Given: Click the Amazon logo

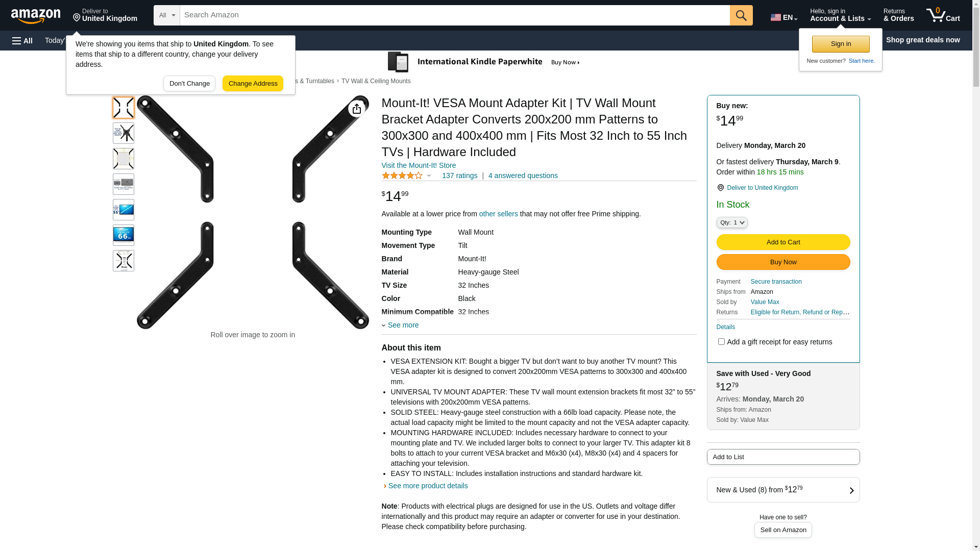Looking at the screenshot, I should coord(36,16).
